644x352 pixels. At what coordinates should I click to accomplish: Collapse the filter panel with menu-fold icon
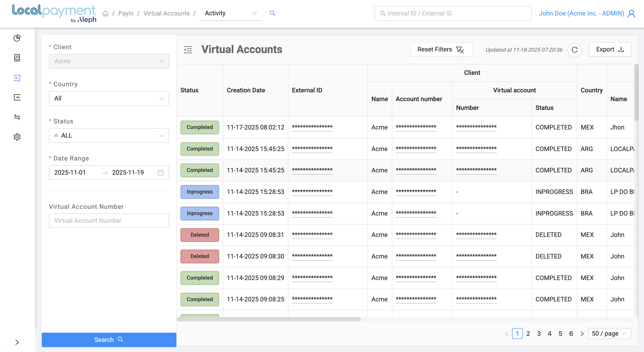(188, 50)
